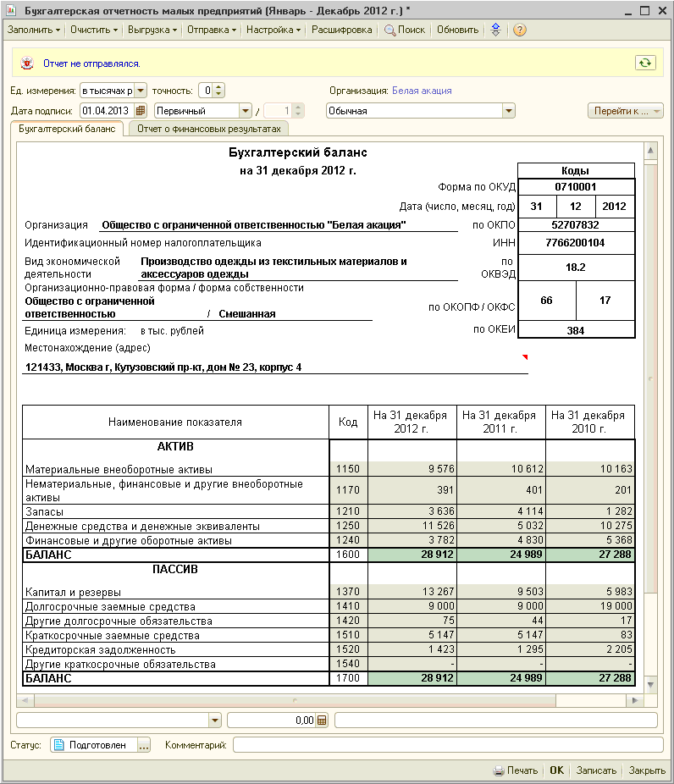Image resolution: width=674 pixels, height=784 pixels.
Task: Open the Выгрузка menu
Action: 152,30
